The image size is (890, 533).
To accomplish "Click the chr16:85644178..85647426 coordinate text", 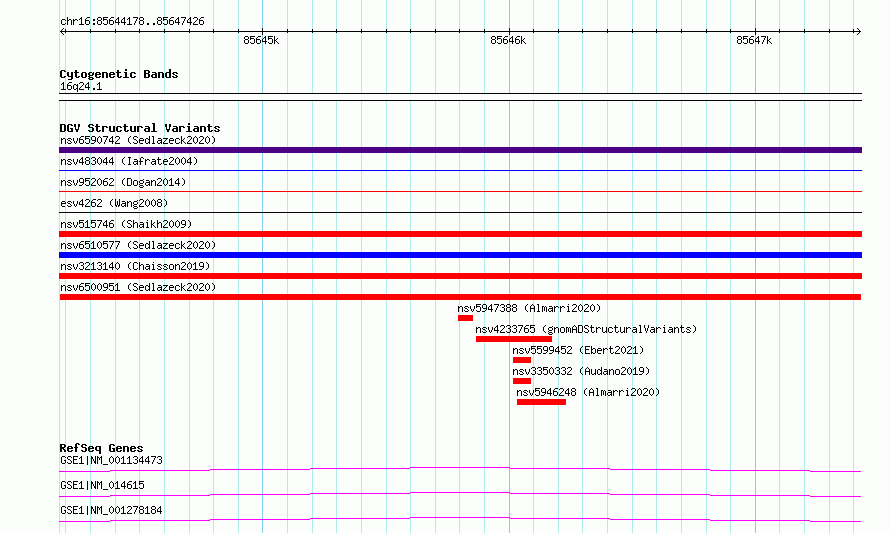I will (132, 22).
